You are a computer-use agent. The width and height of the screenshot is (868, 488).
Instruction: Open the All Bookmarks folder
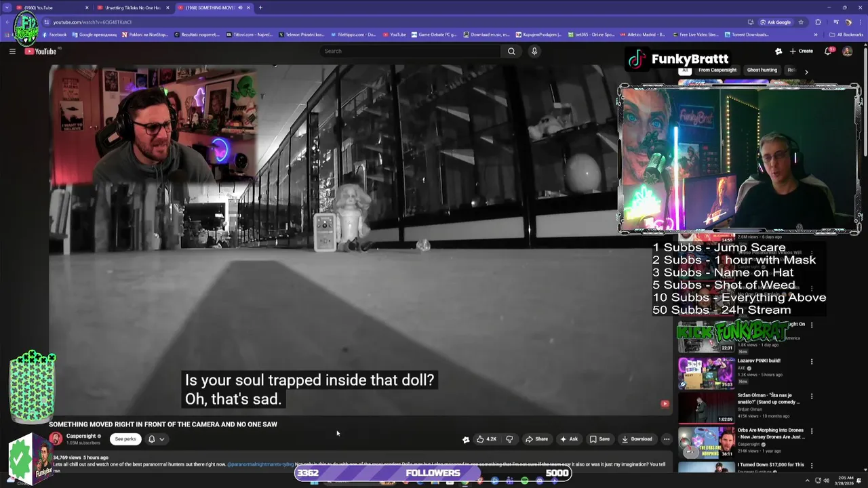tap(846, 35)
